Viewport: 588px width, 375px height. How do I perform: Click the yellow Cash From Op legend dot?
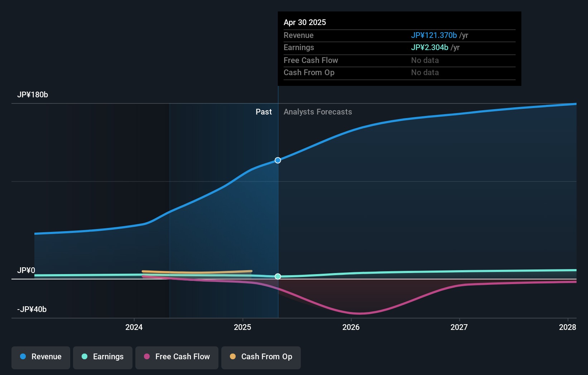(x=233, y=357)
